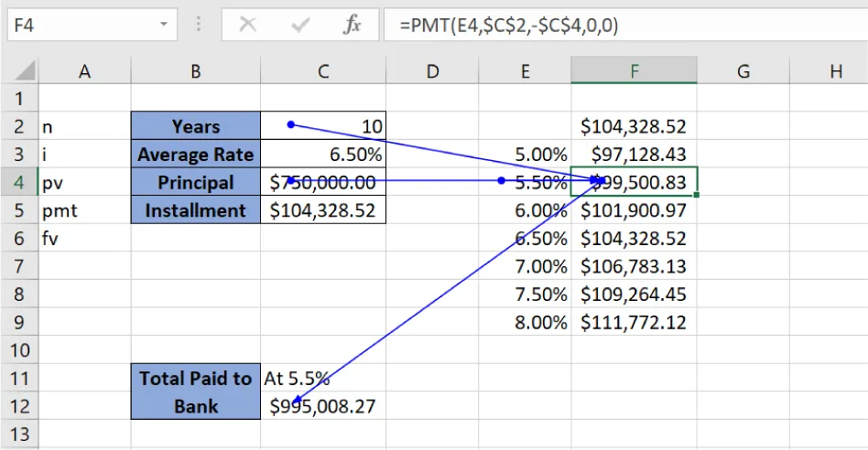Select the Total Paid cell $995,008.27

point(322,406)
